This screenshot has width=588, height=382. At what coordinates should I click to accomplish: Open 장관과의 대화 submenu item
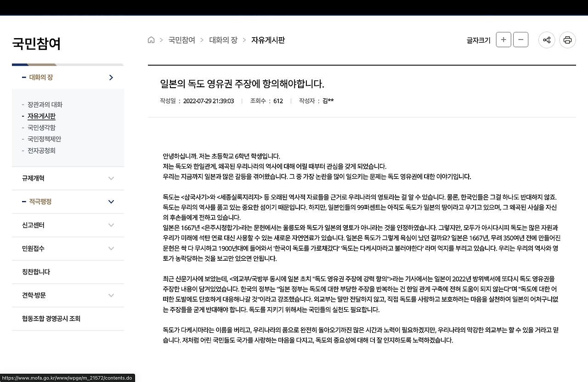[x=45, y=105]
